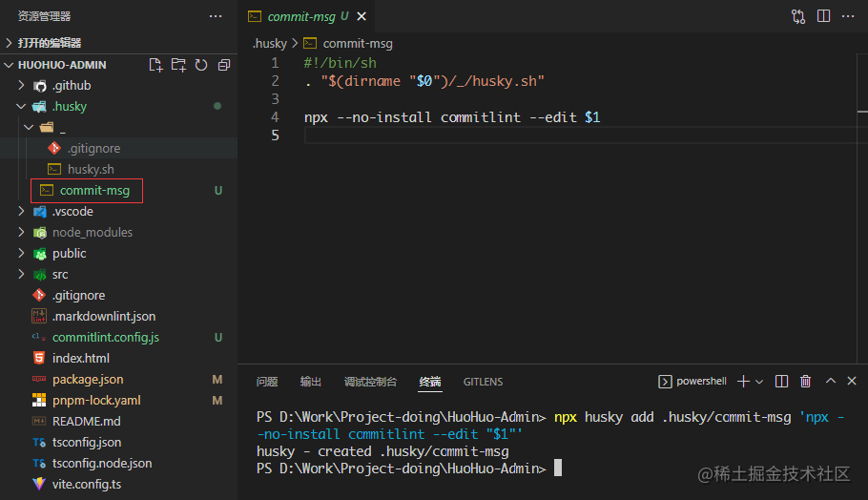The image size is (868, 500).
Task: Open the commitlint.config.js file
Action: click(x=118, y=338)
